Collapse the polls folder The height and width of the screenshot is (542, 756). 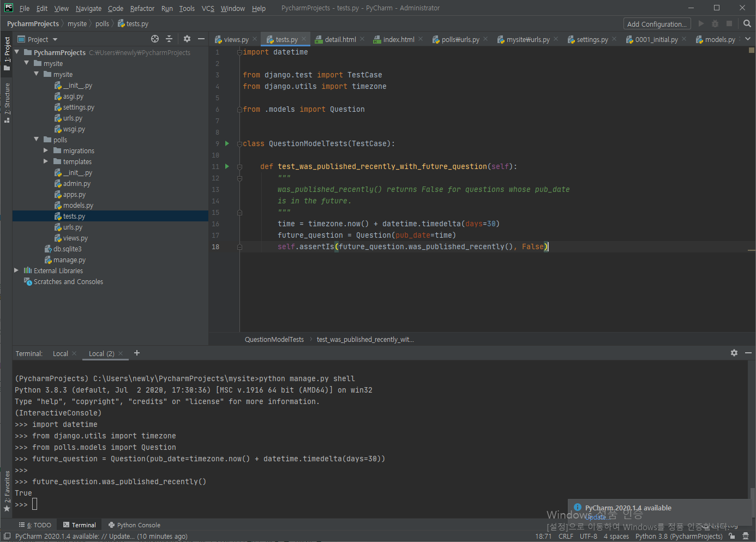tap(36, 140)
